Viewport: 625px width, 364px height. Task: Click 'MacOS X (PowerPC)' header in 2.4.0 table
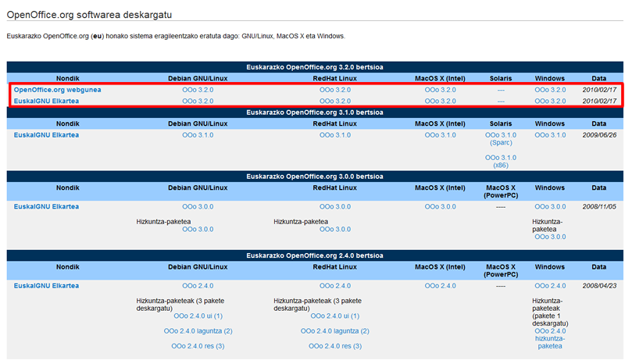(501, 271)
